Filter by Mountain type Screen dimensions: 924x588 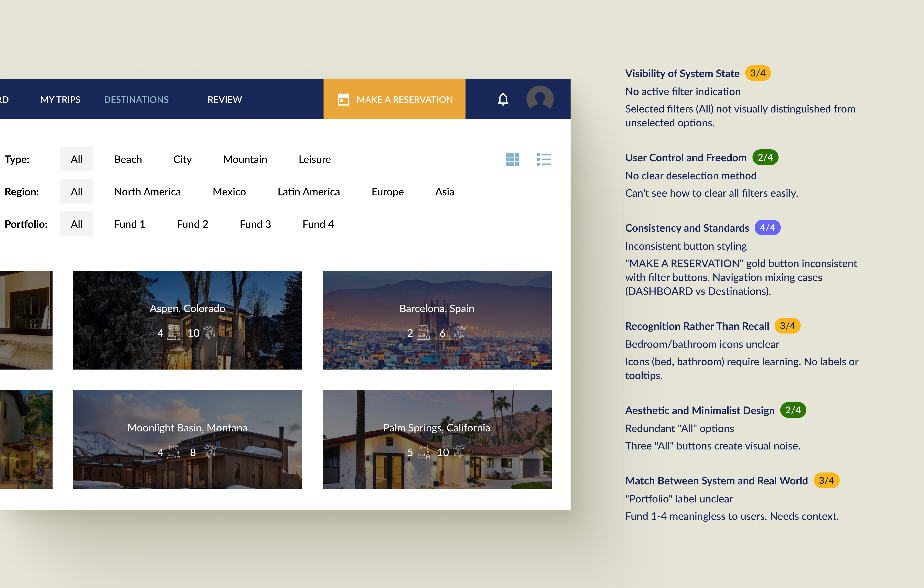point(245,159)
